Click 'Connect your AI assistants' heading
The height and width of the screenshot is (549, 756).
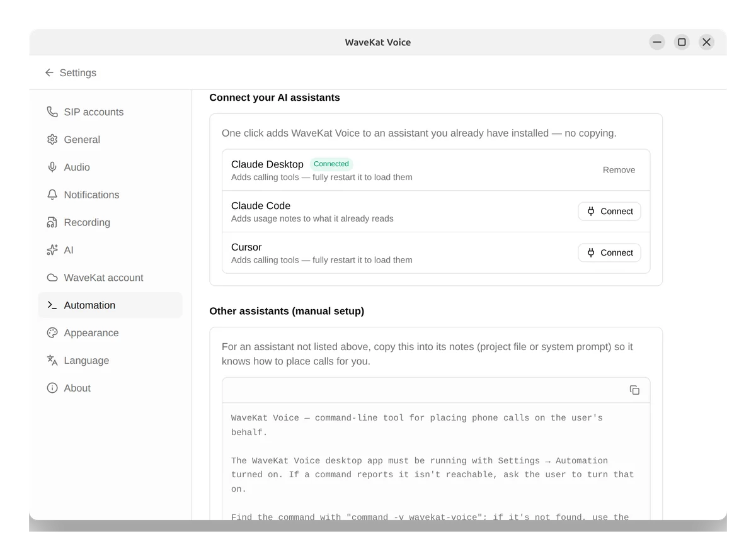click(x=275, y=98)
